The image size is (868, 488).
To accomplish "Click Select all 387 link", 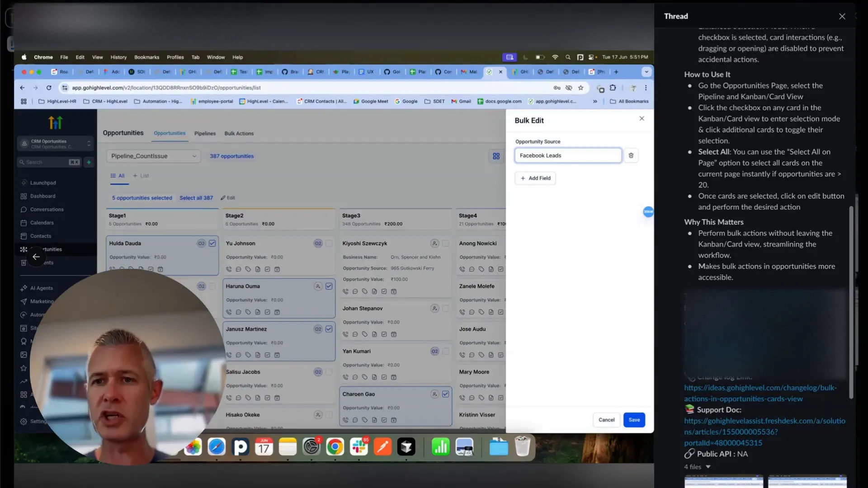I will click(196, 198).
